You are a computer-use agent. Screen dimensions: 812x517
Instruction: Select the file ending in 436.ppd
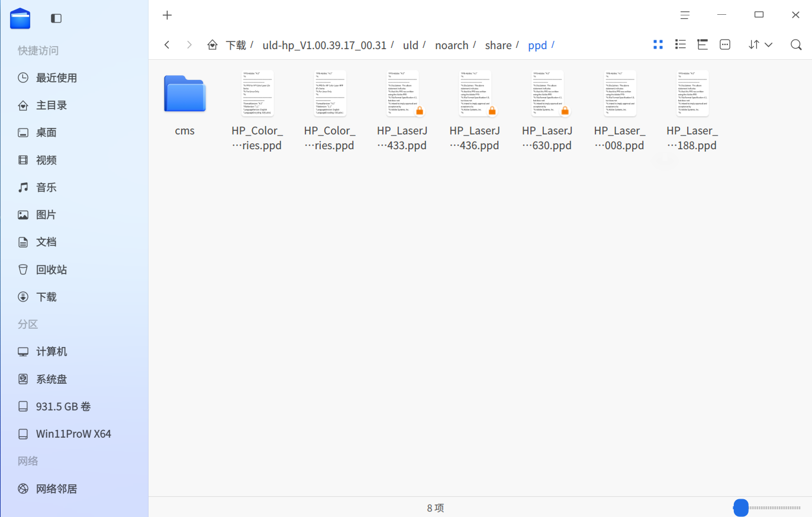coord(475,111)
